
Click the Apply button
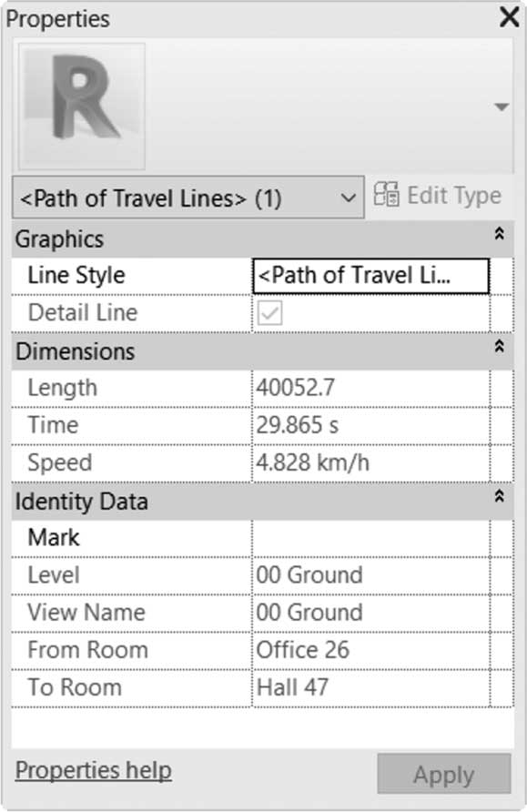tap(443, 774)
